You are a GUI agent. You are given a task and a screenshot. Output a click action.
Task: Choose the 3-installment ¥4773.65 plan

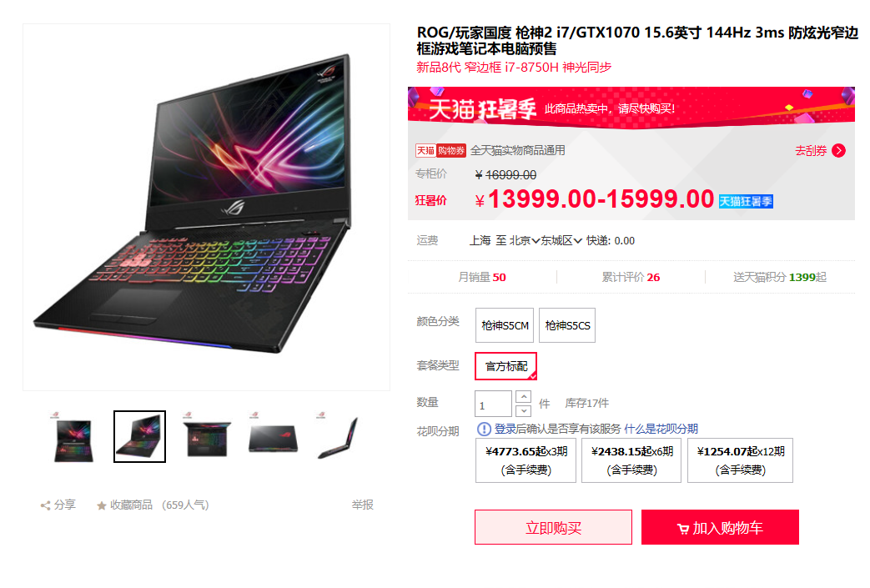point(526,460)
